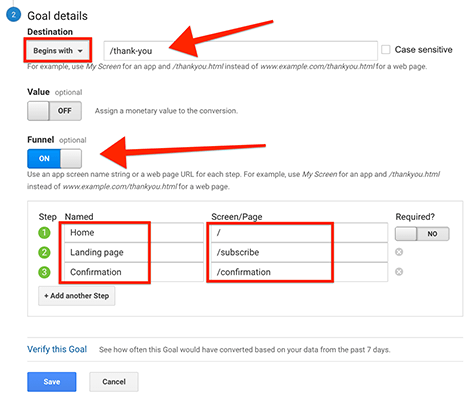Click the step 2 Goal details circle icon
This screenshot has height=400, width=470.
[x=13, y=15]
